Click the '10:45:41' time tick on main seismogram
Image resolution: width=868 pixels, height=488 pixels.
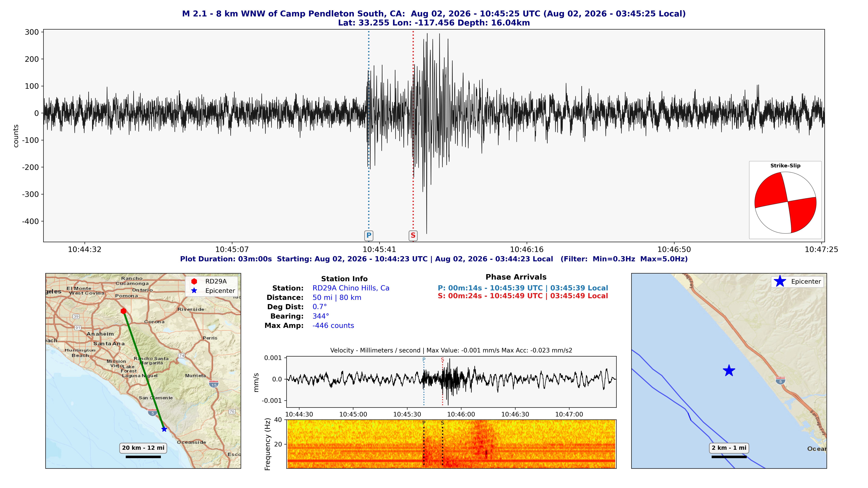point(379,250)
